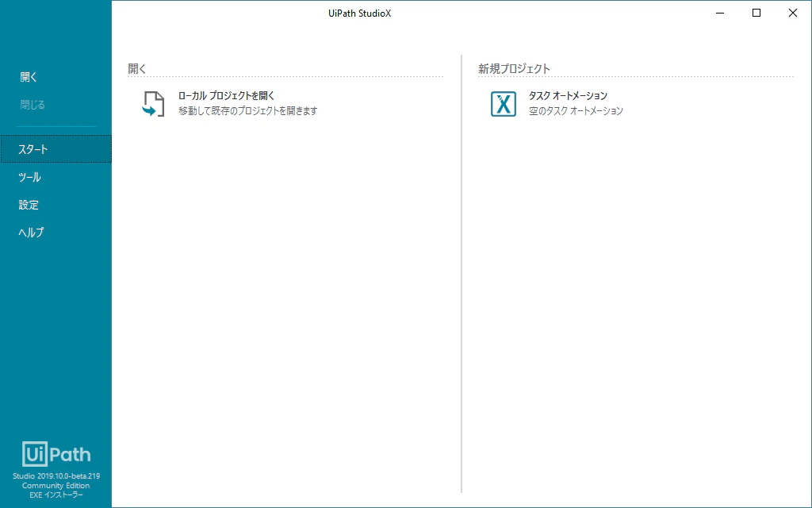Click the 空のタスク オートメーション description
This screenshot has width=812, height=508.
pyautogui.click(x=576, y=111)
